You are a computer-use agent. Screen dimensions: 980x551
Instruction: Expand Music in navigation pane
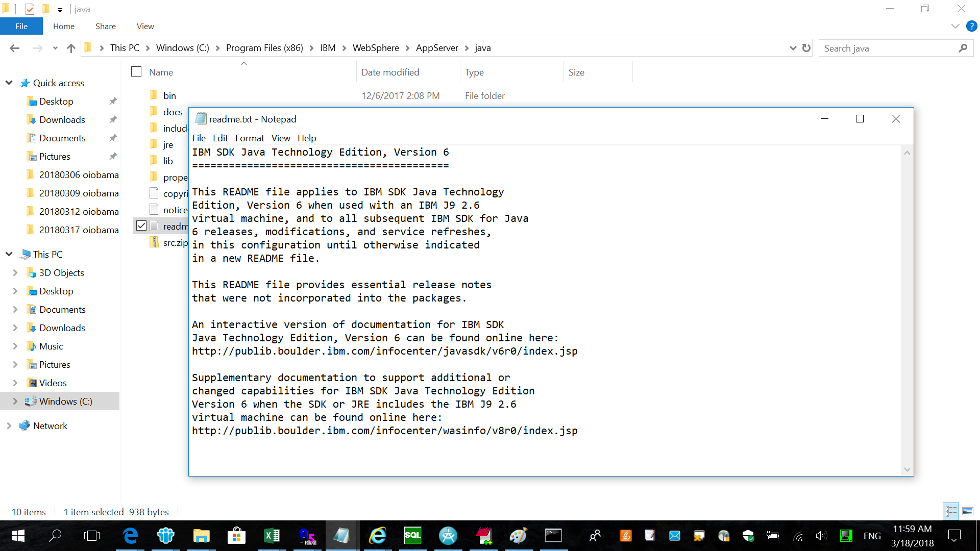(x=15, y=346)
